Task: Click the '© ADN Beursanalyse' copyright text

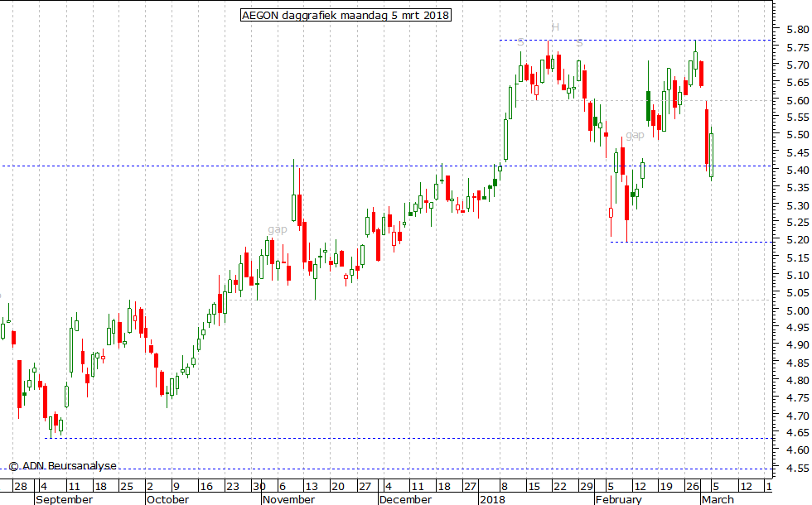Action: pos(63,466)
